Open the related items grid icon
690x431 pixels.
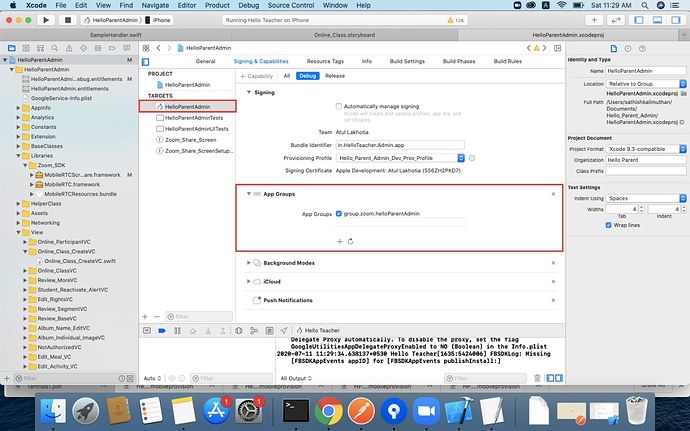[x=146, y=48]
